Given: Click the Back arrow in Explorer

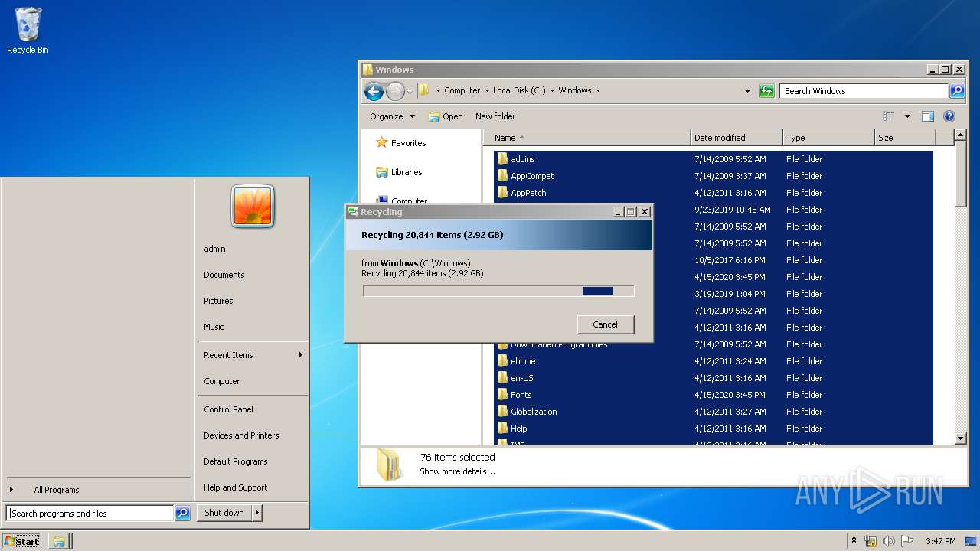Looking at the screenshot, I should [x=374, y=91].
